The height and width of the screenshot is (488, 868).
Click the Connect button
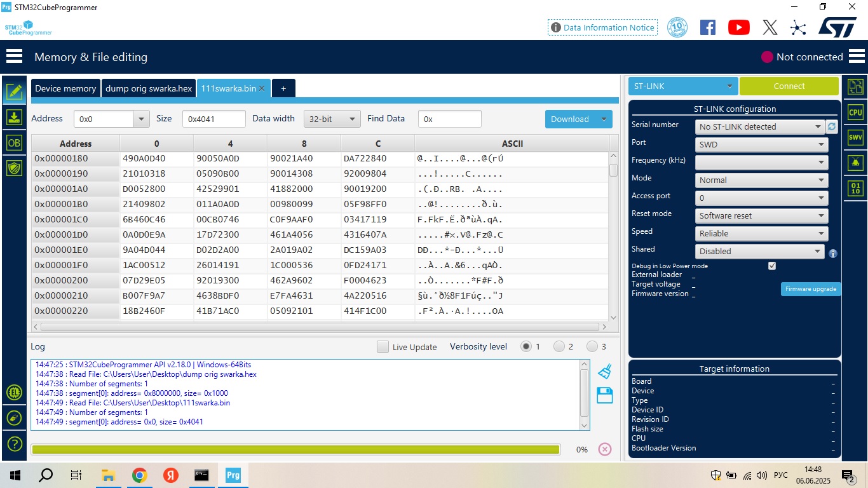[x=789, y=86]
